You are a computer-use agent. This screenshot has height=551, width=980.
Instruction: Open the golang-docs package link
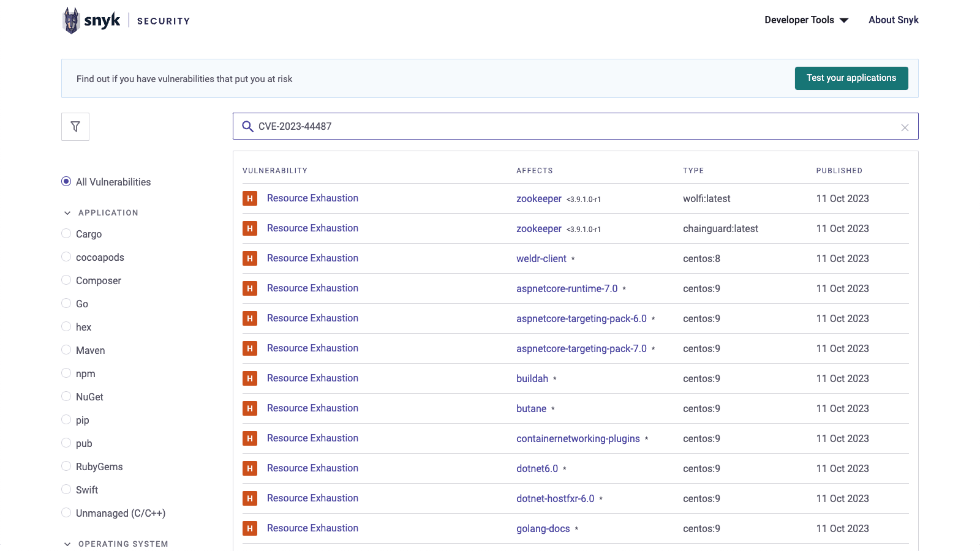pos(543,529)
